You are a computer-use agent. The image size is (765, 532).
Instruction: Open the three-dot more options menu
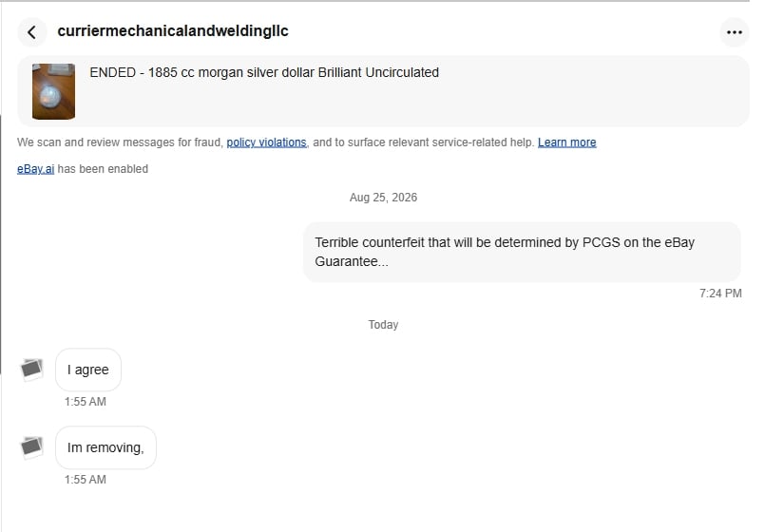pos(735,32)
